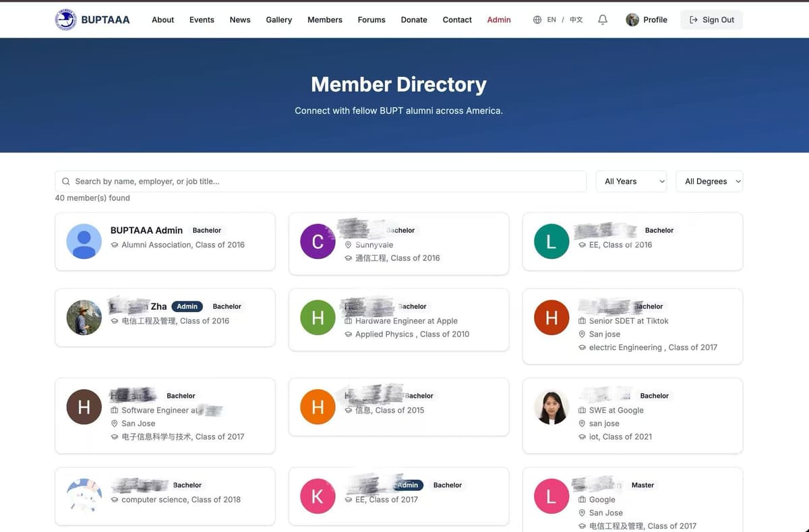The height and width of the screenshot is (532, 809).
Task: Open the Profile link
Action: (x=655, y=20)
